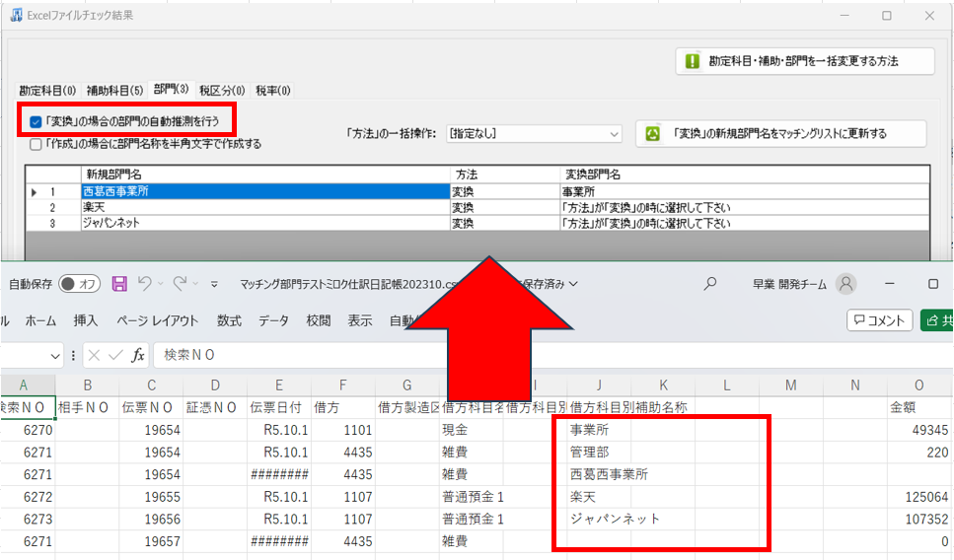Image resolution: width=954 pixels, height=560 pixels.
Task: Open the undo history dropdown arrow
Action: point(161,284)
